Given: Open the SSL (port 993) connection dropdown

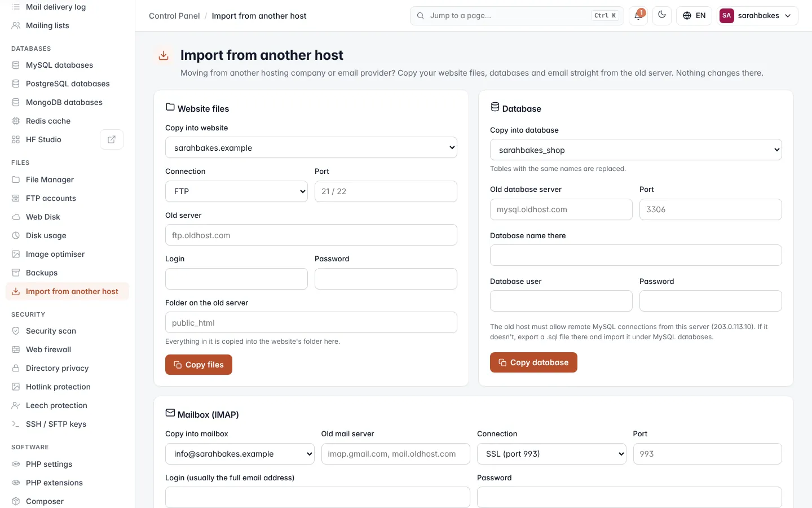Looking at the screenshot, I should pos(551,454).
